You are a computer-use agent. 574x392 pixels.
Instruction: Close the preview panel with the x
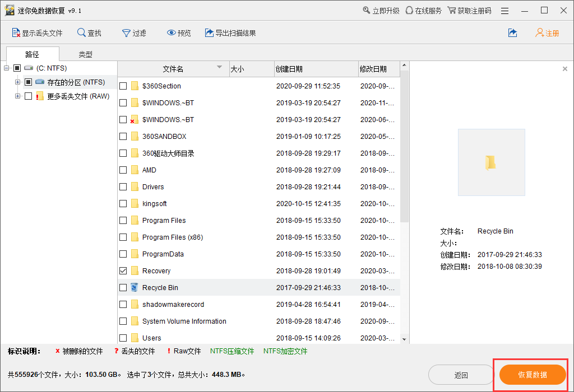(565, 69)
